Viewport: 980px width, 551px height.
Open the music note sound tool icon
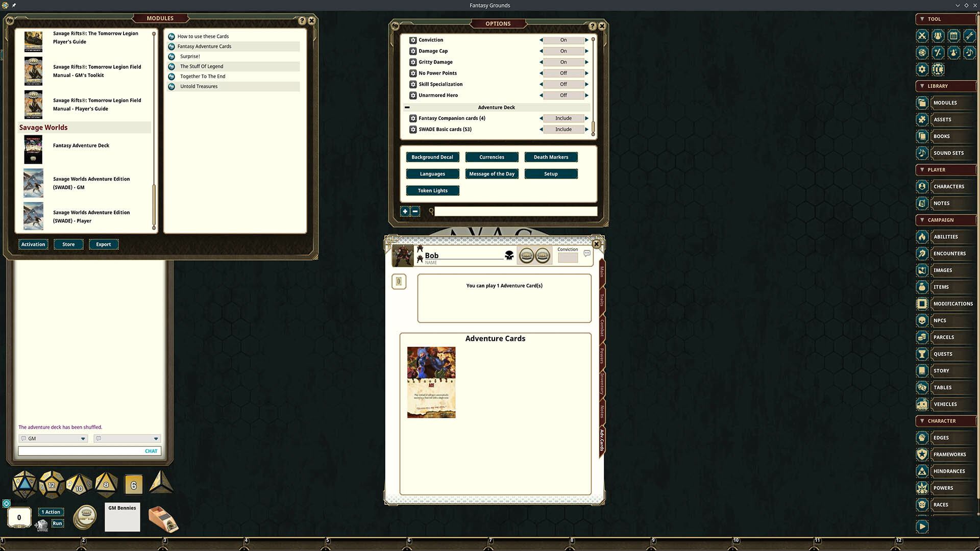[970, 53]
